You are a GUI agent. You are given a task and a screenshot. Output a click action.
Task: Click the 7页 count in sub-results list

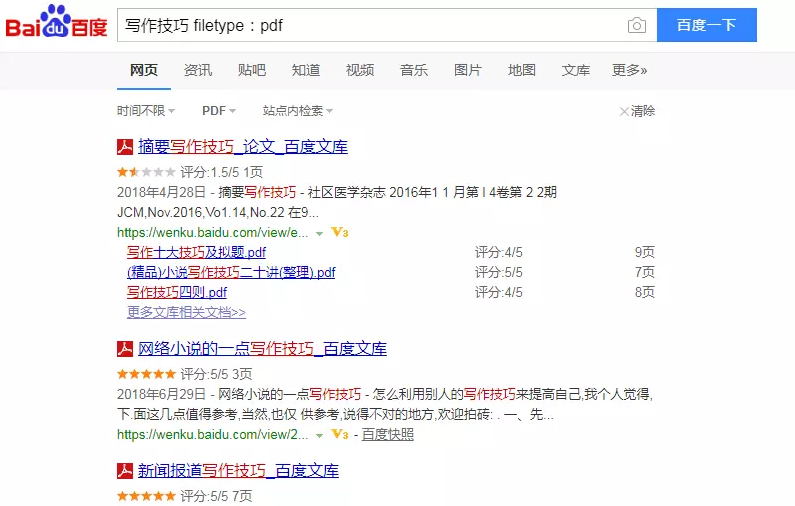pyautogui.click(x=645, y=273)
